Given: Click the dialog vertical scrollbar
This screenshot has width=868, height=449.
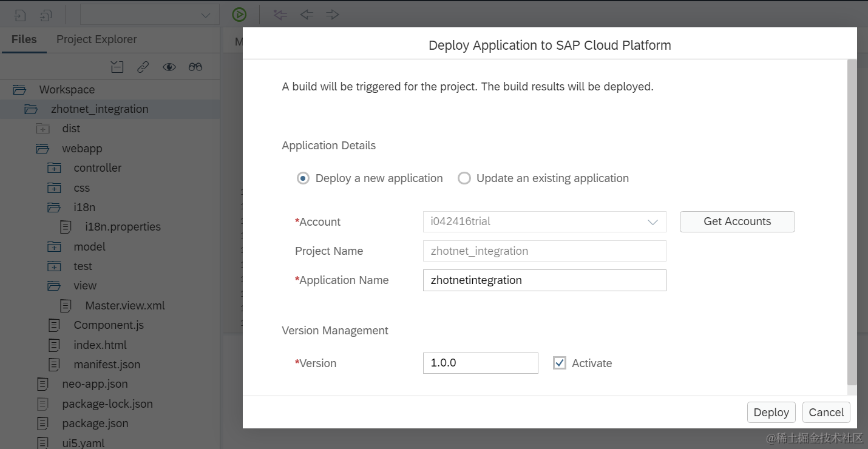Looking at the screenshot, I should tap(852, 222).
